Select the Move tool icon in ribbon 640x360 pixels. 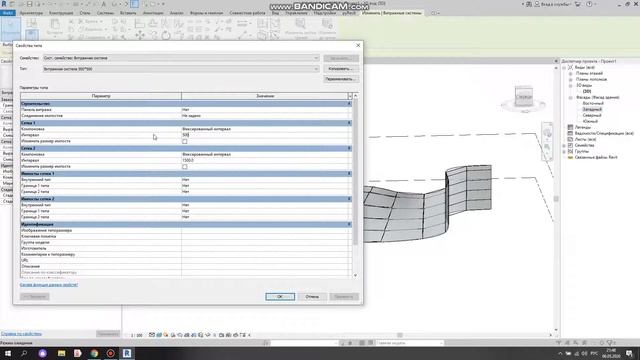click(140, 35)
